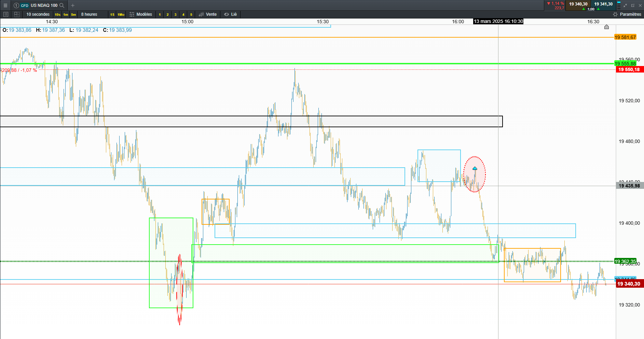Select the 1Mo history range shortcut
The height and width of the screenshot is (339, 644).
[121, 14]
